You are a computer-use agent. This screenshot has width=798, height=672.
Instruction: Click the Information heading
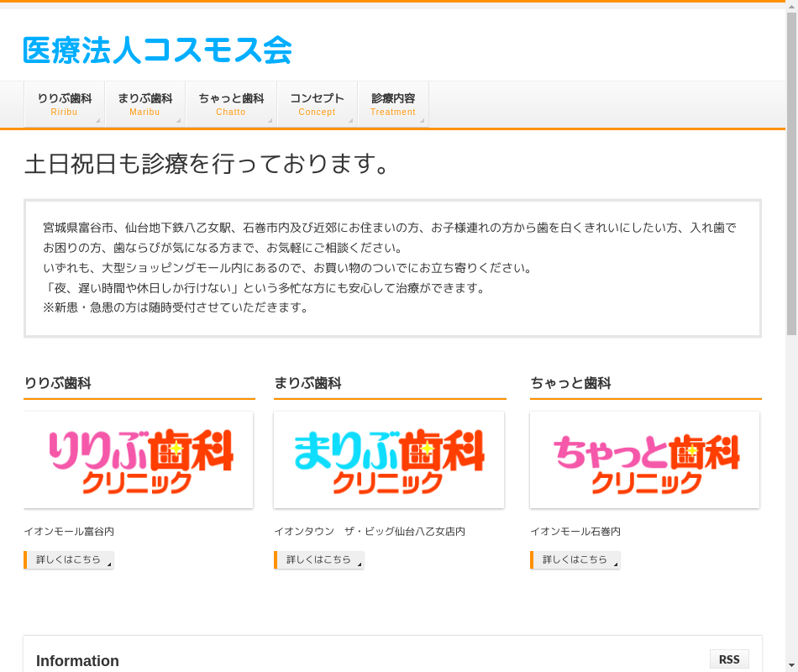(x=77, y=661)
